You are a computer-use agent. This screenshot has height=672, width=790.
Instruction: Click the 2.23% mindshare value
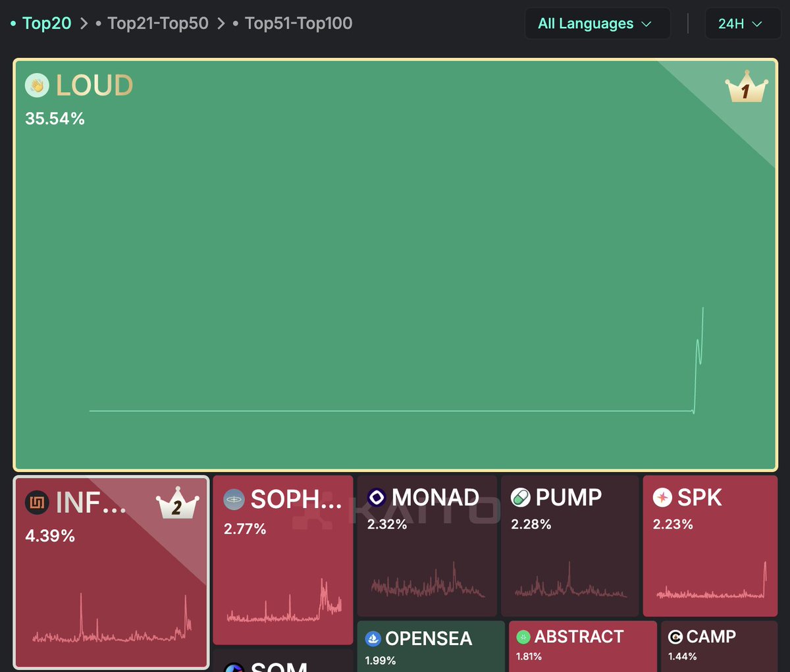[x=673, y=525]
